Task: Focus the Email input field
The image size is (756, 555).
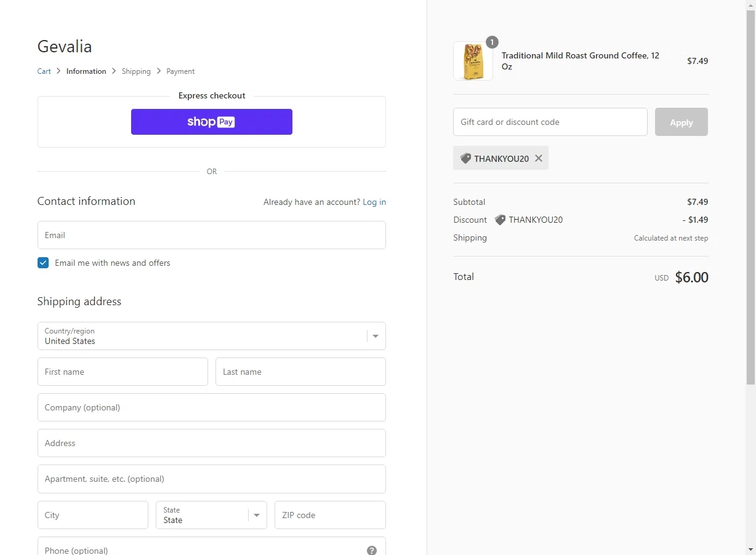Action: click(212, 235)
